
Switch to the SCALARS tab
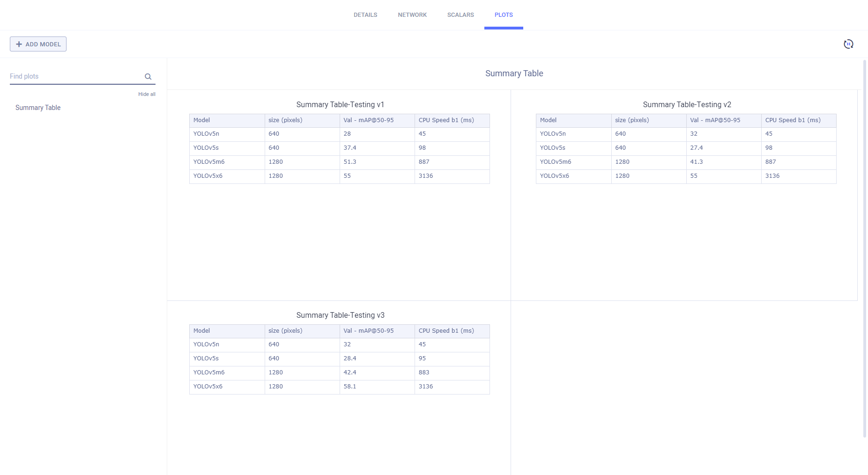pos(460,15)
